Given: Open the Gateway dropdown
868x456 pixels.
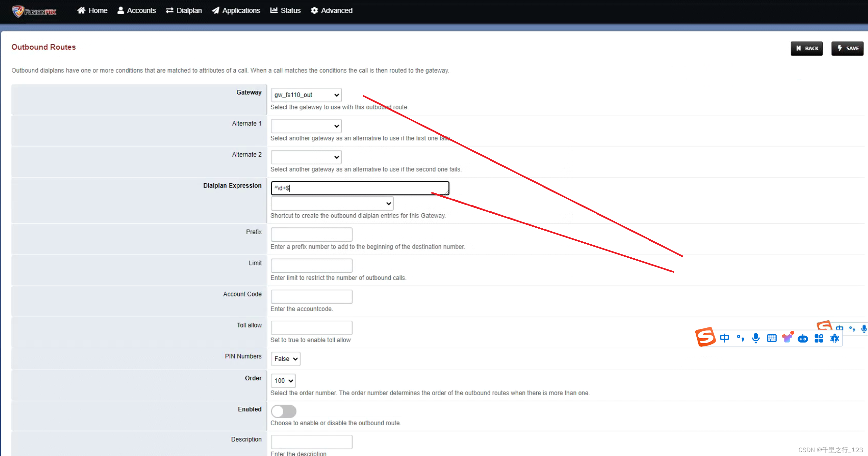Looking at the screenshot, I should coord(306,95).
